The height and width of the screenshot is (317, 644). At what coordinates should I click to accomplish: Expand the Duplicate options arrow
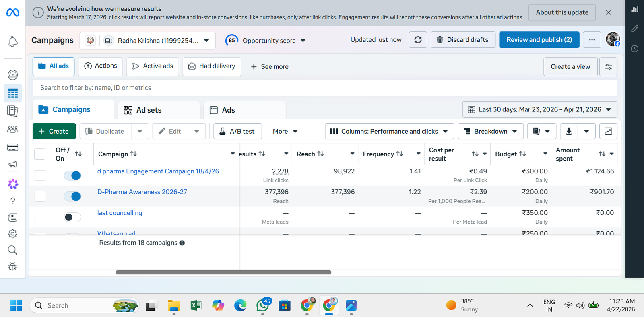tap(140, 131)
